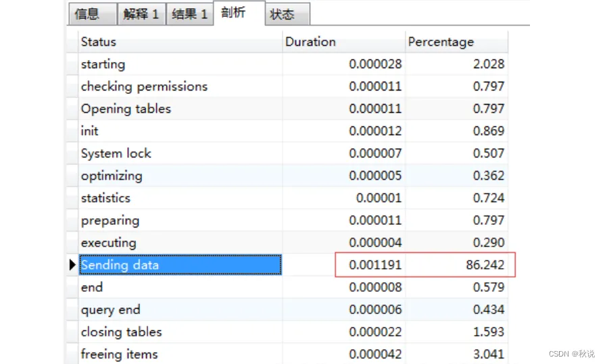Image resolution: width=605 pixels, height=364 pixels.
Task: Select the 'freeing items' status cell
Action: tap(180, 354)
